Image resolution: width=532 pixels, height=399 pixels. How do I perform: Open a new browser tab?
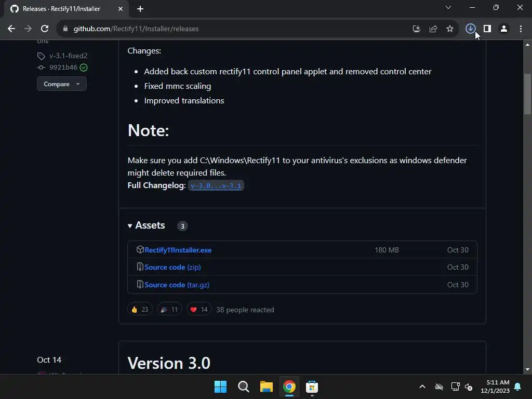coord(140,9)
